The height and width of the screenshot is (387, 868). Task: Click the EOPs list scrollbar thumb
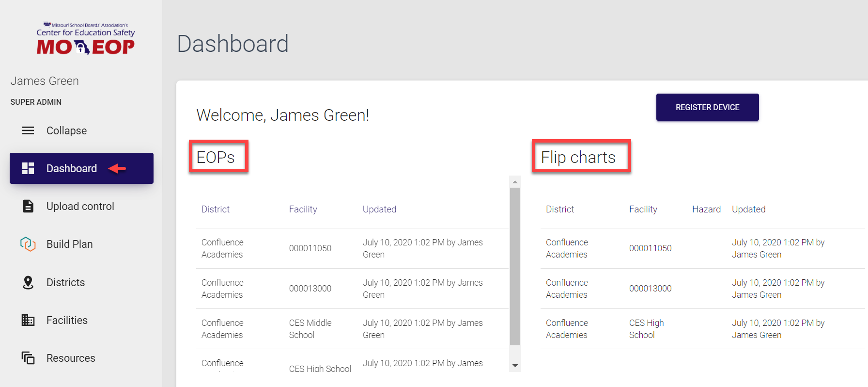coord(515,267)
